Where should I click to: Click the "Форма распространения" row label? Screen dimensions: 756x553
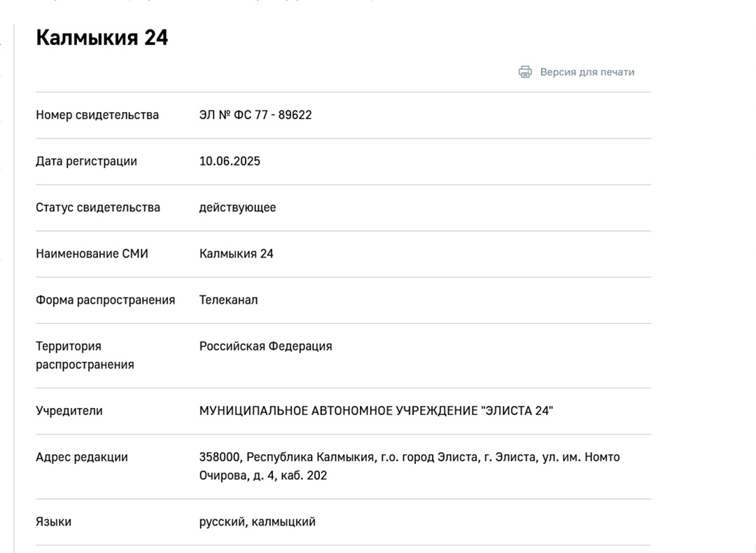106,300
